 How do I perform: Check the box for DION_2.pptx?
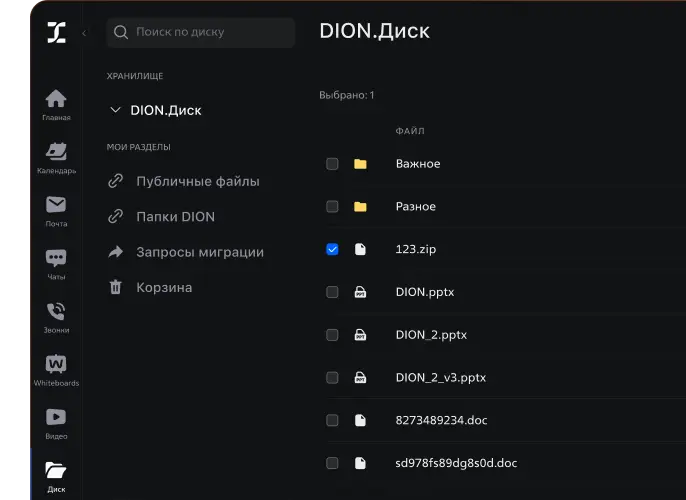pos(332,335)
